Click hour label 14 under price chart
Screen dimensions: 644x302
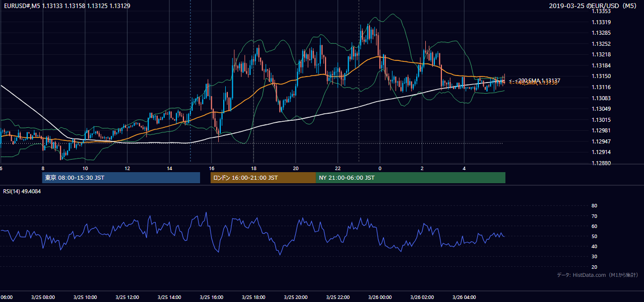pyautogui.click(x=169, y=168)
